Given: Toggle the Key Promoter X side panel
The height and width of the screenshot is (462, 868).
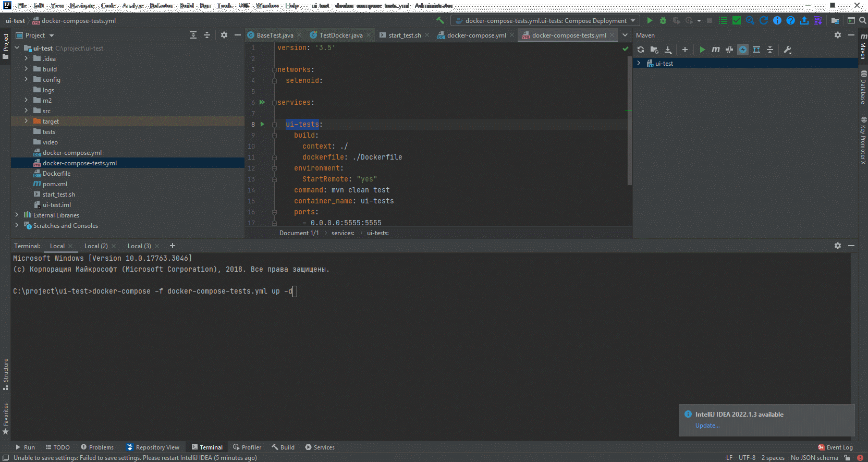Looking at the screenshot, I should (863, 141).
